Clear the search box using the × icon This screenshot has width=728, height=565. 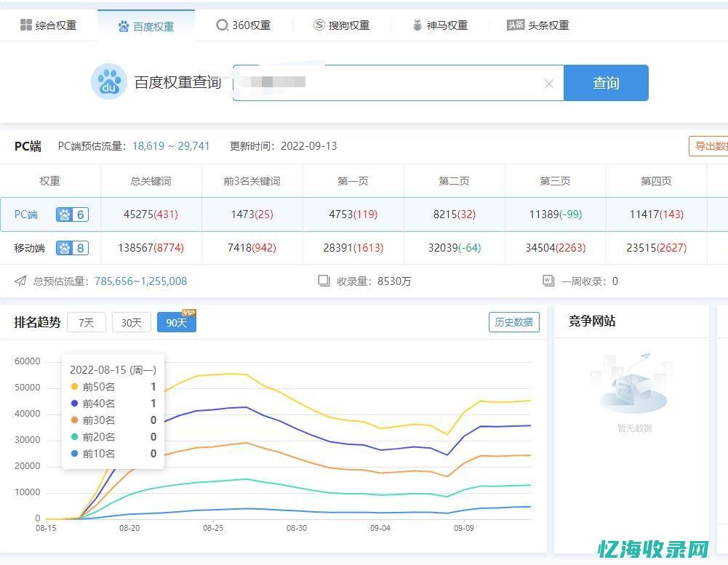pos(549,83)
